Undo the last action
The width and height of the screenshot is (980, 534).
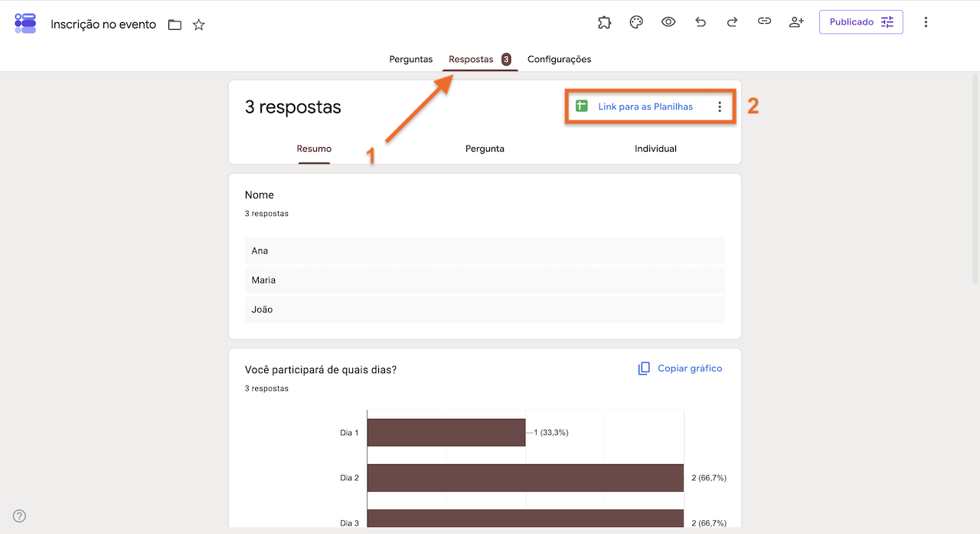(701, 22)
